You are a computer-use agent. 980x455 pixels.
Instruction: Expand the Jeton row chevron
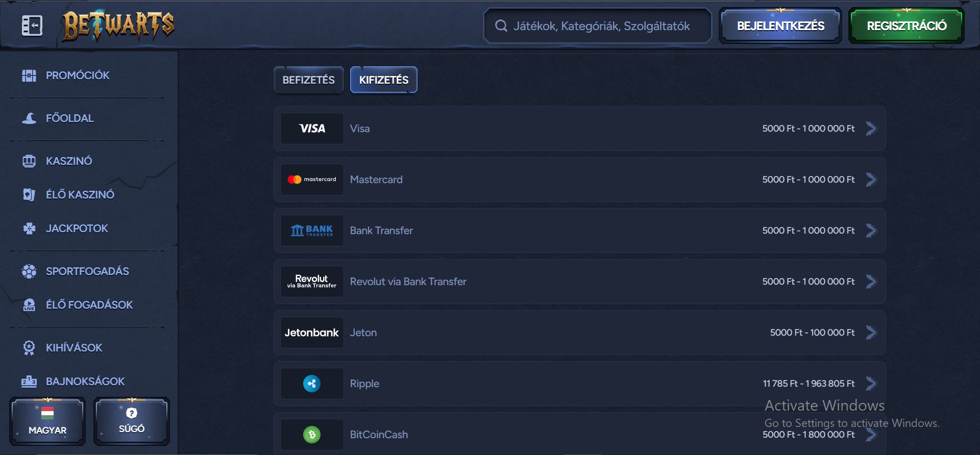871,333
